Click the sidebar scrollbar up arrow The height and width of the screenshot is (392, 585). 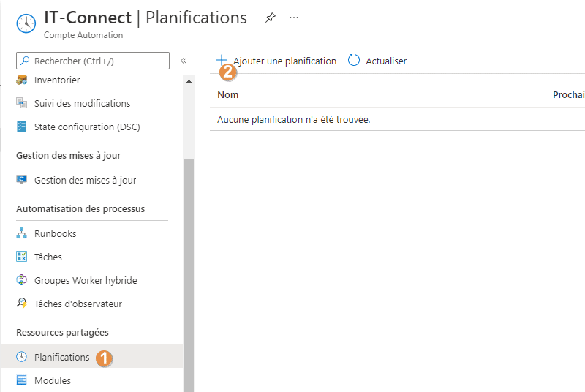point(189,81)
